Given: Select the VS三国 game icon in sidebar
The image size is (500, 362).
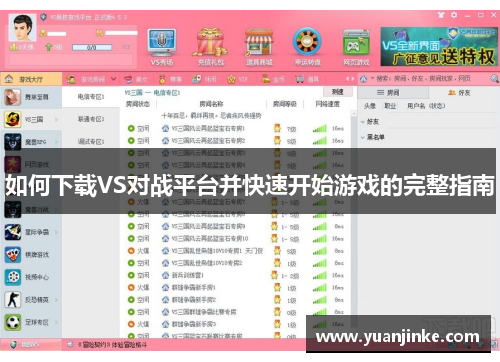Looking at the screenshot, I should [13, 119].
